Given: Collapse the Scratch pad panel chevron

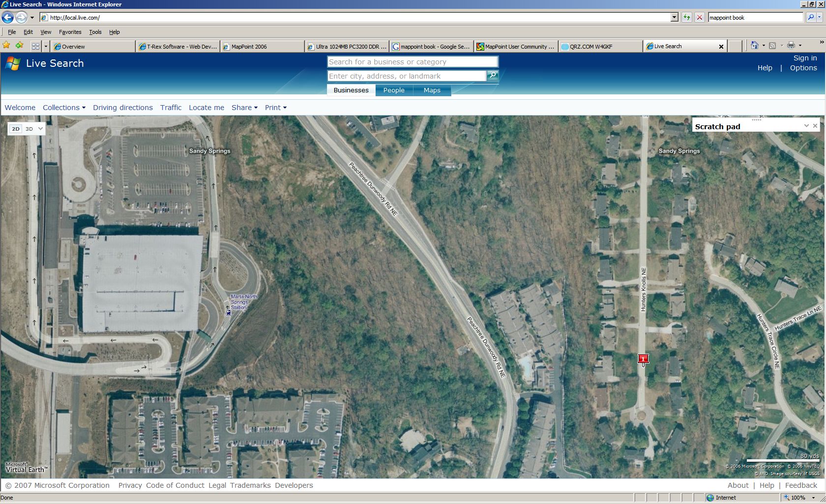Looking at the screenshot, I should point(806,126).
